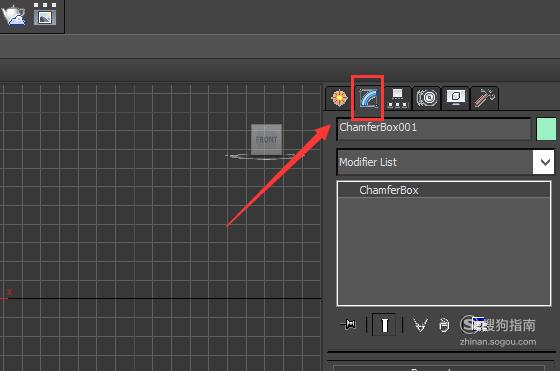Open the green object color swatch

546,129
